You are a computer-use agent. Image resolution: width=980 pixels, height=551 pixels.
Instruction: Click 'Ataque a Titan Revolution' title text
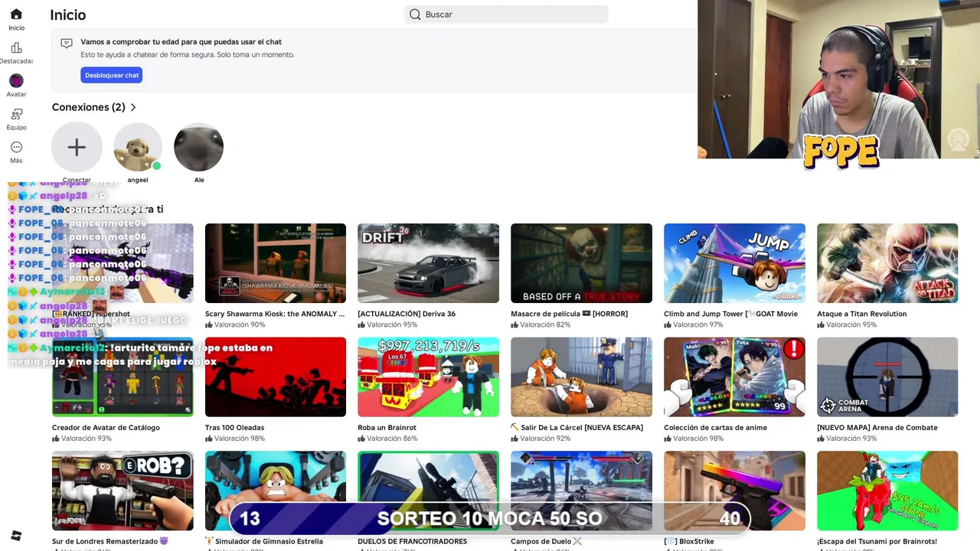point(861,314)
